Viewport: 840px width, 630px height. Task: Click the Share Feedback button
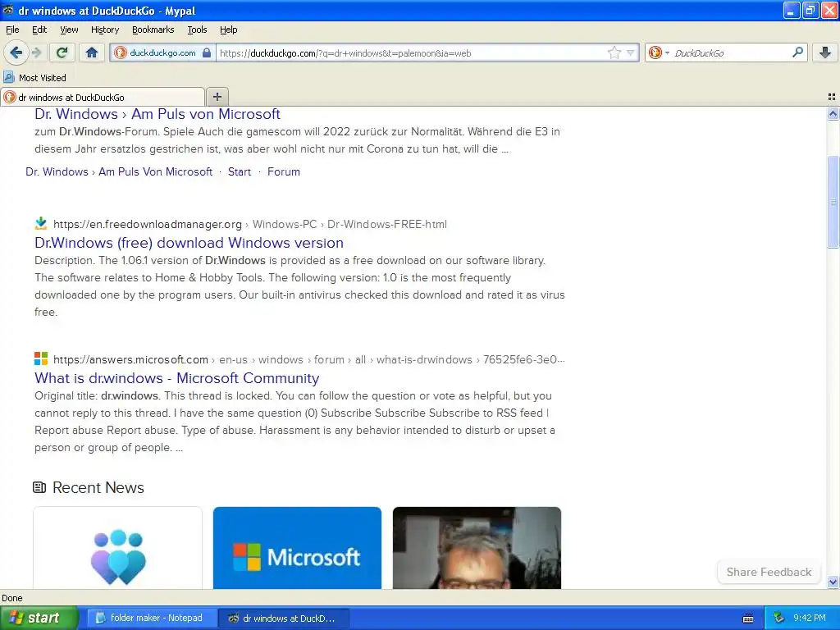tap(769, 572)
